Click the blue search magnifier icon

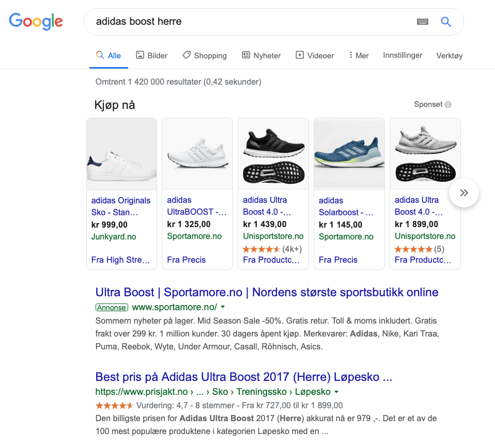click(x=446, y=22)
